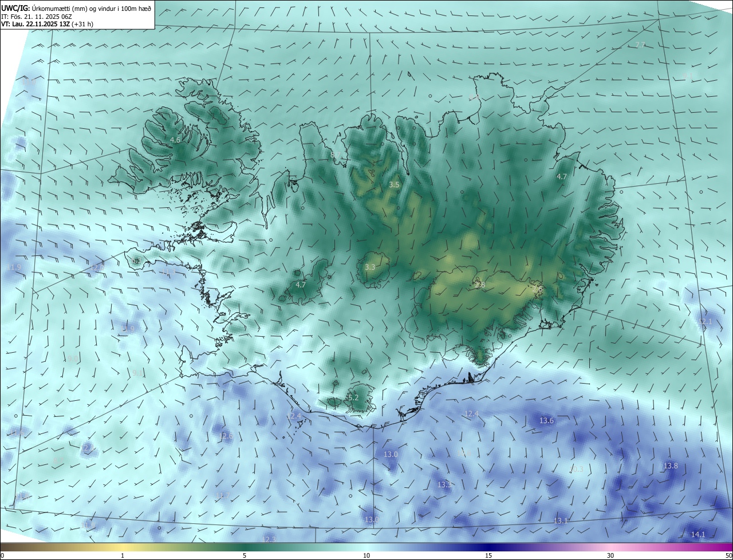Click the 3.5 value label in north Iceland
733x560 pixels.
click(x=394, y=184)
